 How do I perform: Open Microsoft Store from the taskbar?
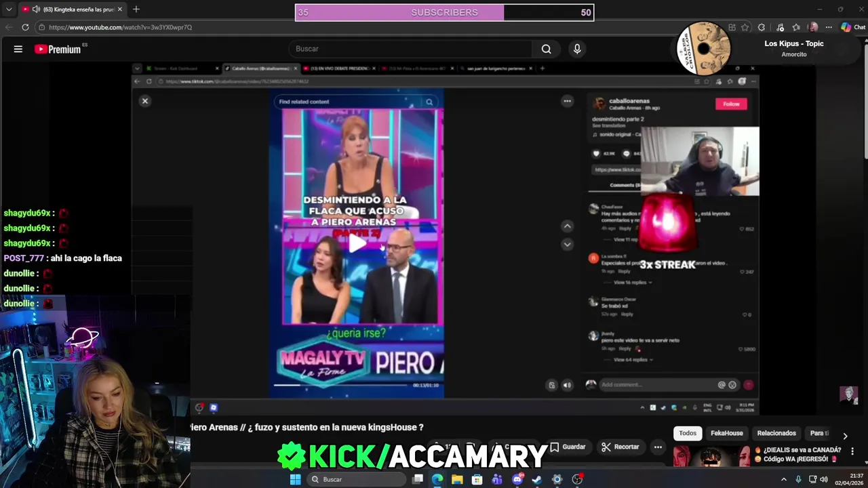pyautogui.click(x=477, y=479)
